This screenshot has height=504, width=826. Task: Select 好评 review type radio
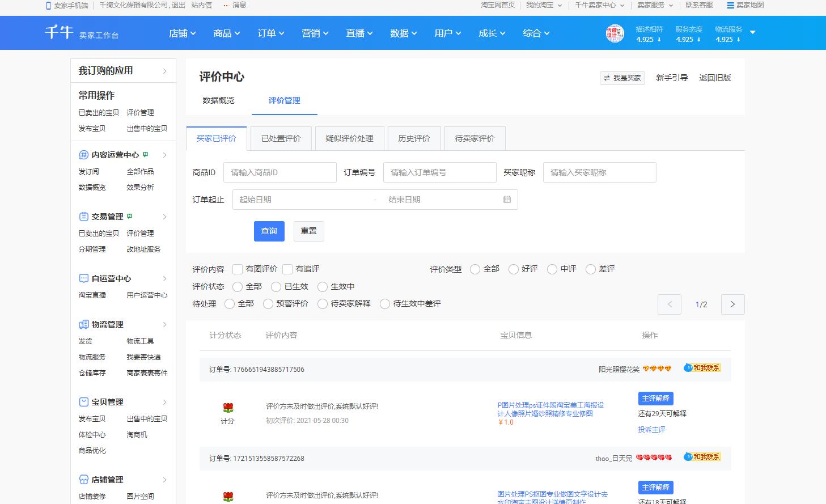[x=514, y=269]
